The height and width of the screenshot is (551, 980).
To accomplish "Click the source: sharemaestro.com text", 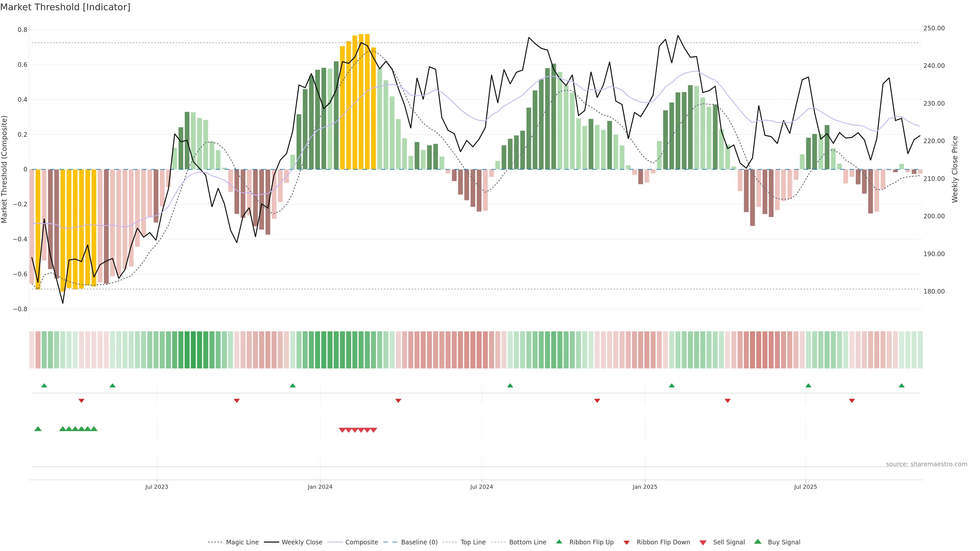I will pos(926,464).
